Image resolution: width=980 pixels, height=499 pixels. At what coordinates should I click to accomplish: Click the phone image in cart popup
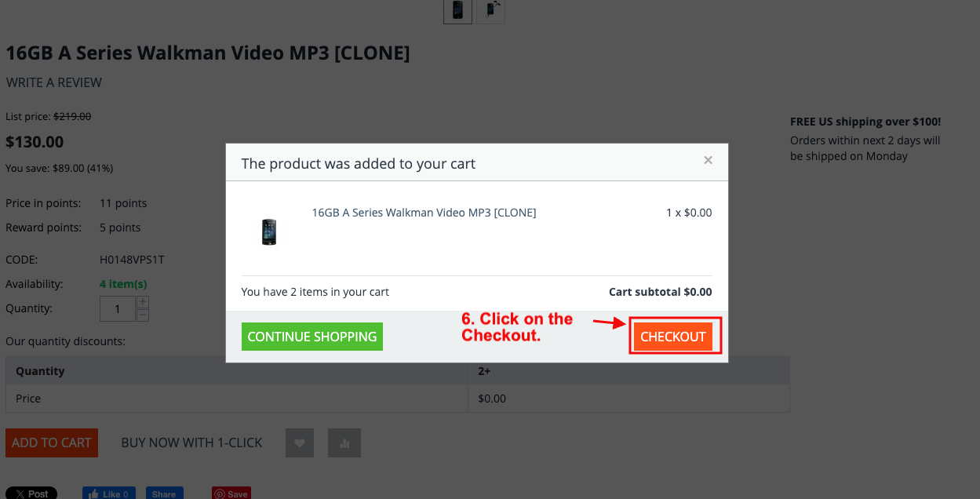tap(269, 231)
